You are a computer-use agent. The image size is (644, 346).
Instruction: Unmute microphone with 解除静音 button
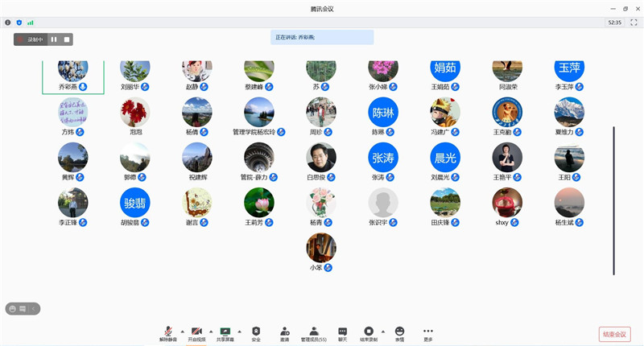[168, 332]
